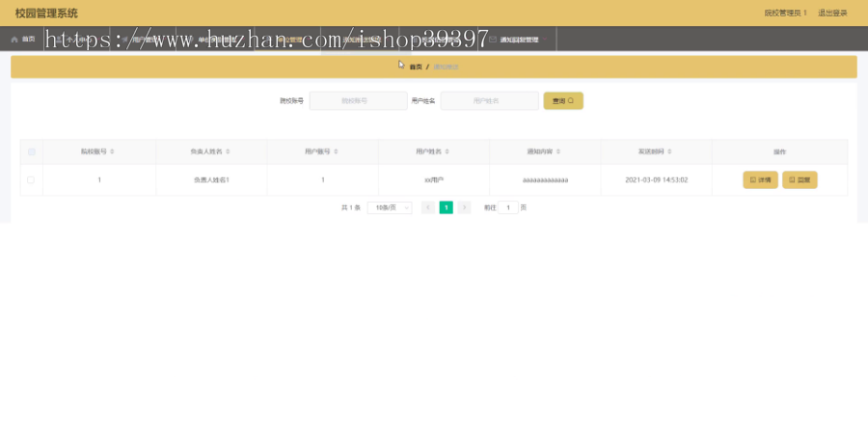Sort by the 通知内容 column
This screenshot has height=434, width=868.
(558, 151)
